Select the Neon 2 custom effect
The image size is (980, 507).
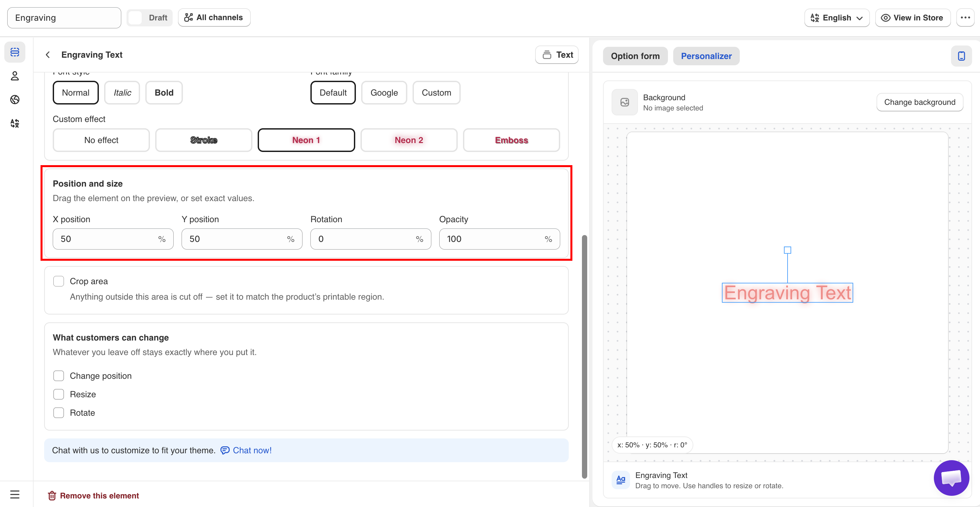(x=409, y=140)
